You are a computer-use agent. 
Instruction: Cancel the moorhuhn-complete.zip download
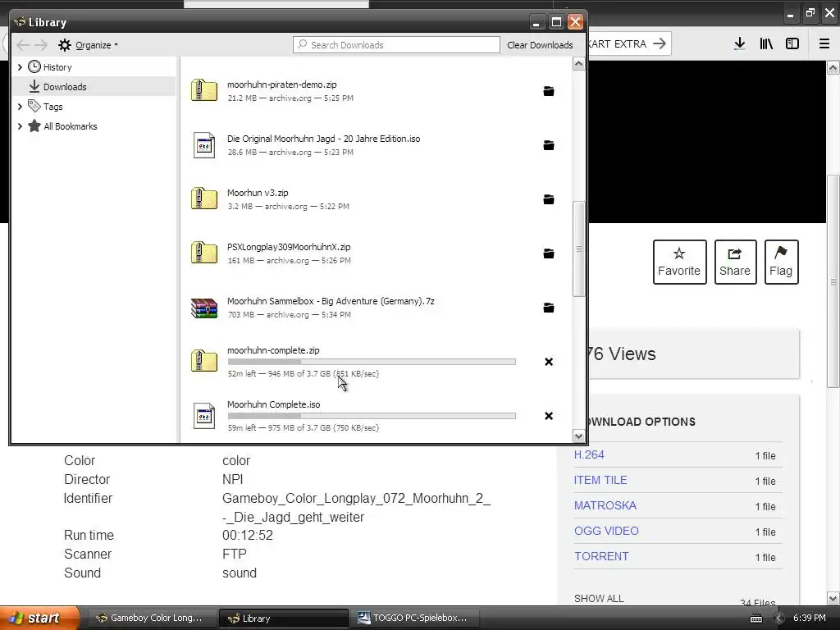(x=549, y=362)
